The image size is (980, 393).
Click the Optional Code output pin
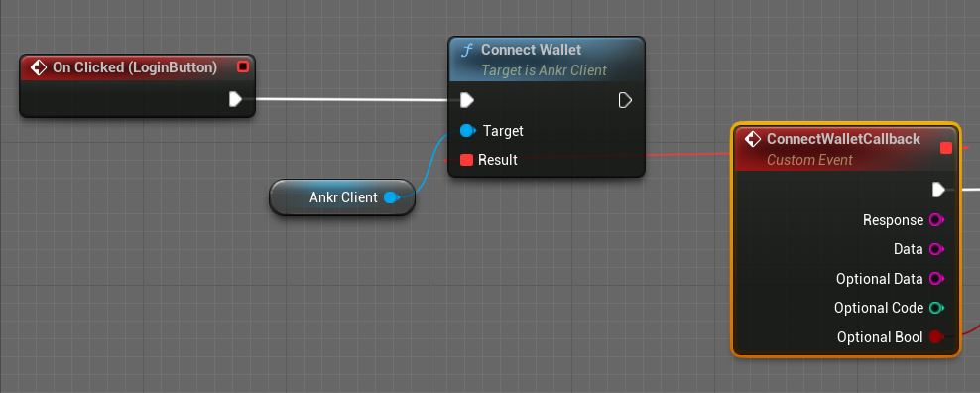coord(936,308)
